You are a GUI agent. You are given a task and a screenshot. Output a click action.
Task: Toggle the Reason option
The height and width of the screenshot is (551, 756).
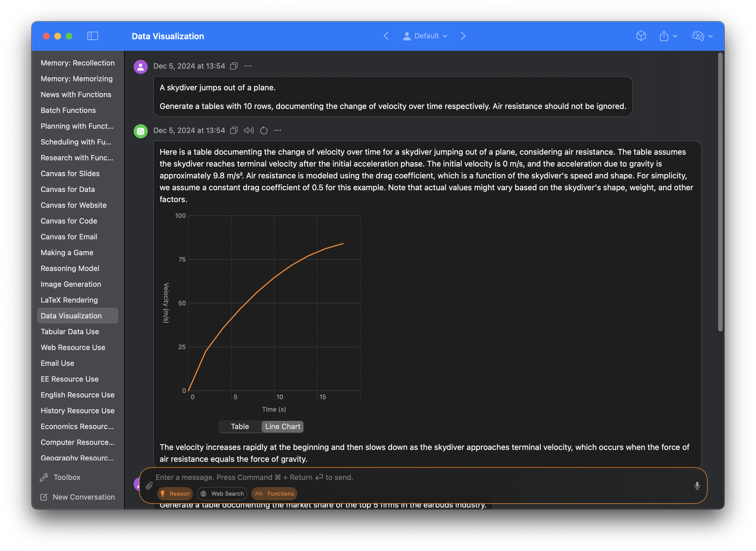pyautogui.click(x=175, y=494)
